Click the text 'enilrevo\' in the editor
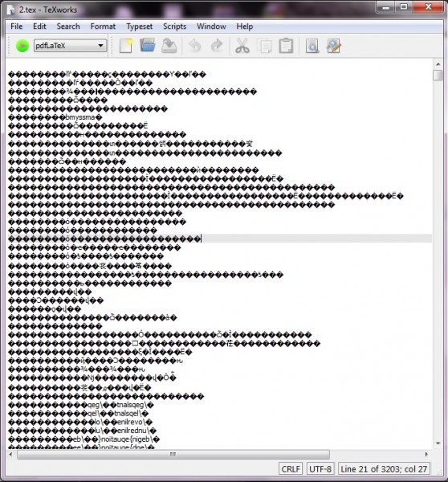 point(130,422)
